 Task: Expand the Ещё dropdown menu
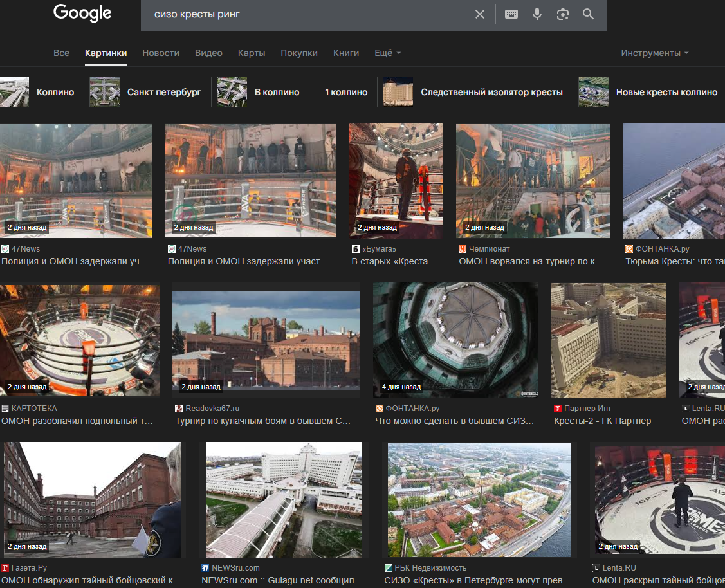click(x=387, y=53)
